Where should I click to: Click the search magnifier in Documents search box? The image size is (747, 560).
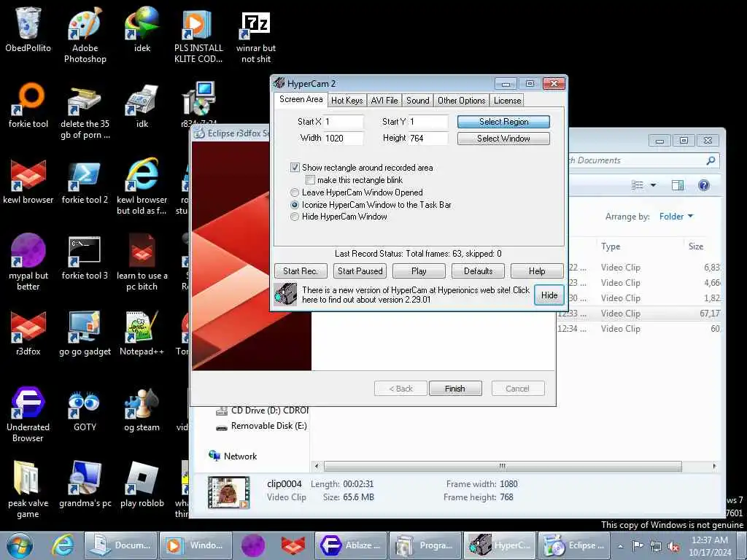pyautogui.click(x=711, y=160)
